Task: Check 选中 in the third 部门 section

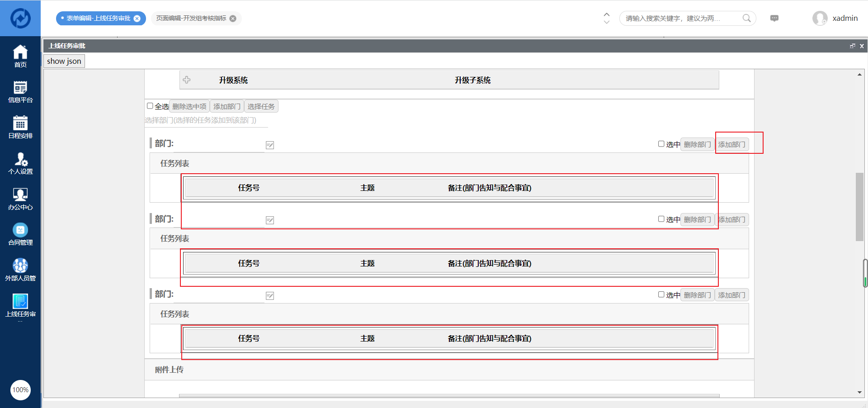Action: click(661, 294)
